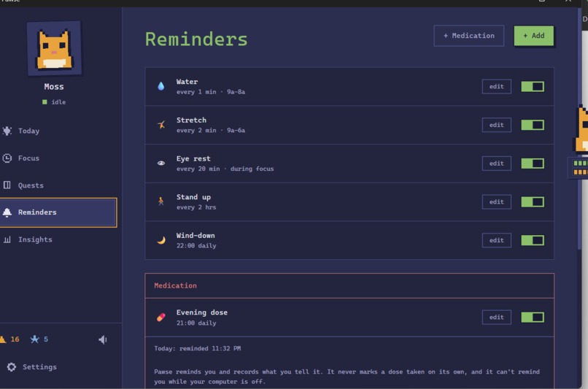This screenshot has height=389, width=588.
Task: Open the Today page
Action: [58, 131]
